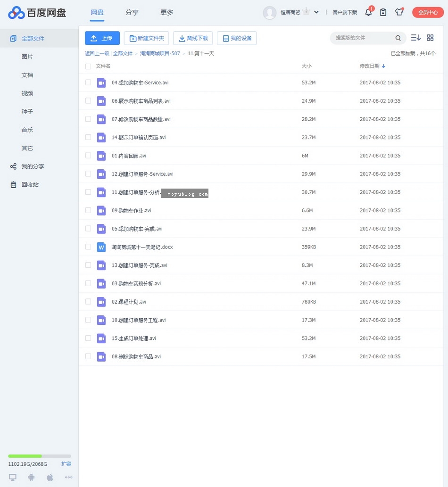448x487 pixels.
Task: Open the clipboard task list icon
Action: (x=383, y=12)
